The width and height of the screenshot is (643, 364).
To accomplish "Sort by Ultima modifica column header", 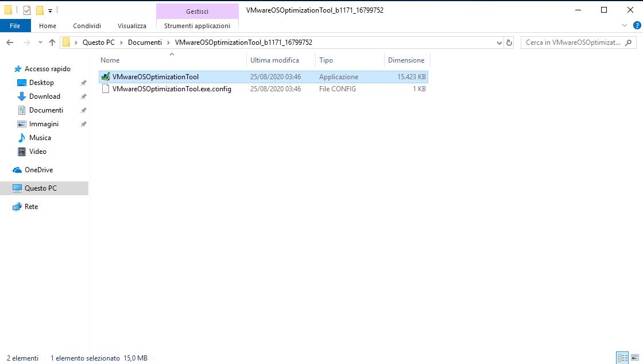I will tap(281, 60).
